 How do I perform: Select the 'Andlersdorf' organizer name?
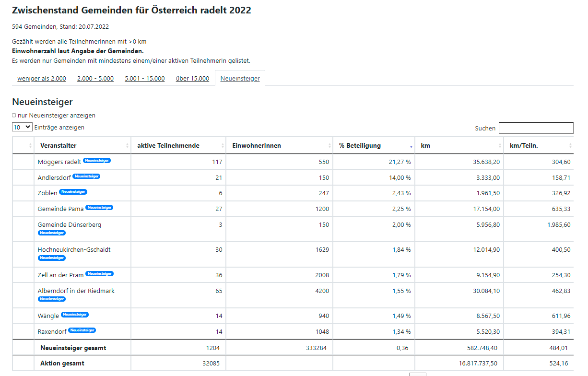(x=54, y=178)
